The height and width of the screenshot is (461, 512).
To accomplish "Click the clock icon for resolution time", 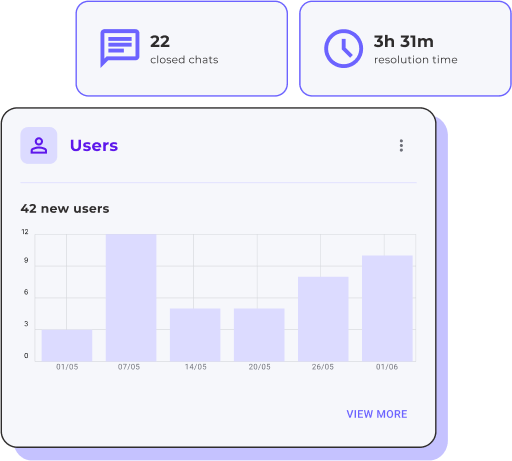I will [343, 49].
